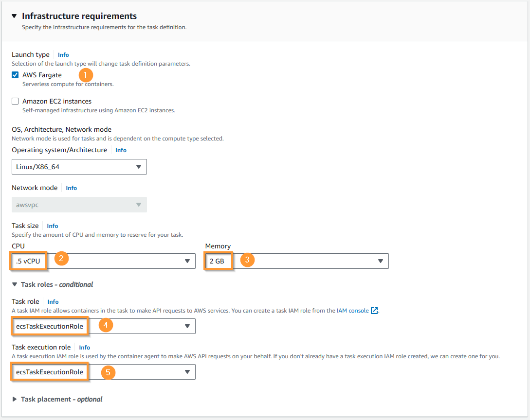This screenshot has width=530, height=420.
Task: Click the external link icon beside IAM console
Action: pos(374,311)
